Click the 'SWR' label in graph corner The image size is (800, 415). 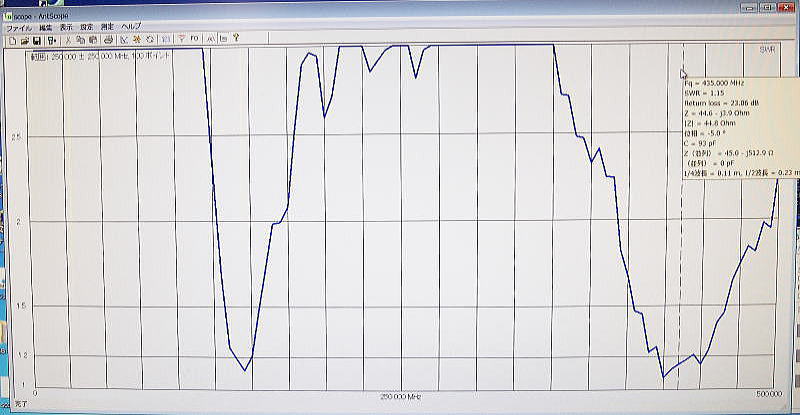click(767, 50)
